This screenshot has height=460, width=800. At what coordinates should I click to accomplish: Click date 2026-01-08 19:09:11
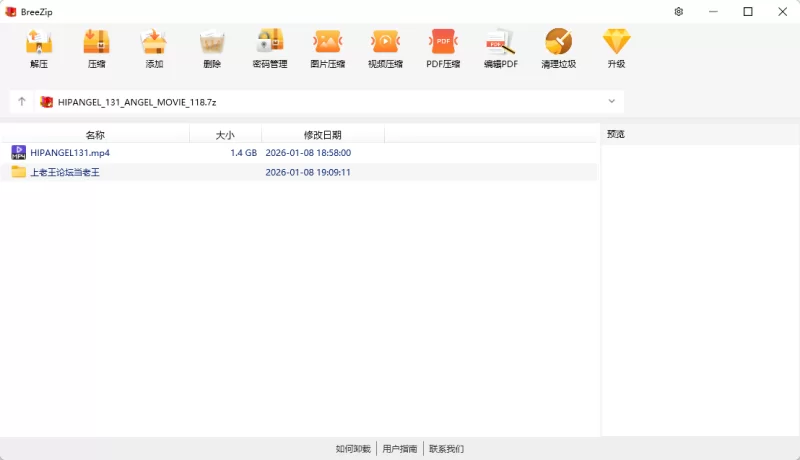pos(308,172)
